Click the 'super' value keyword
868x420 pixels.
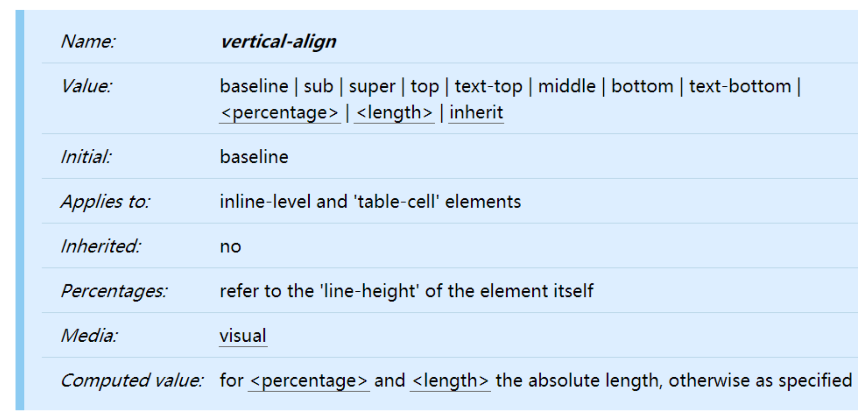point(372,87)
